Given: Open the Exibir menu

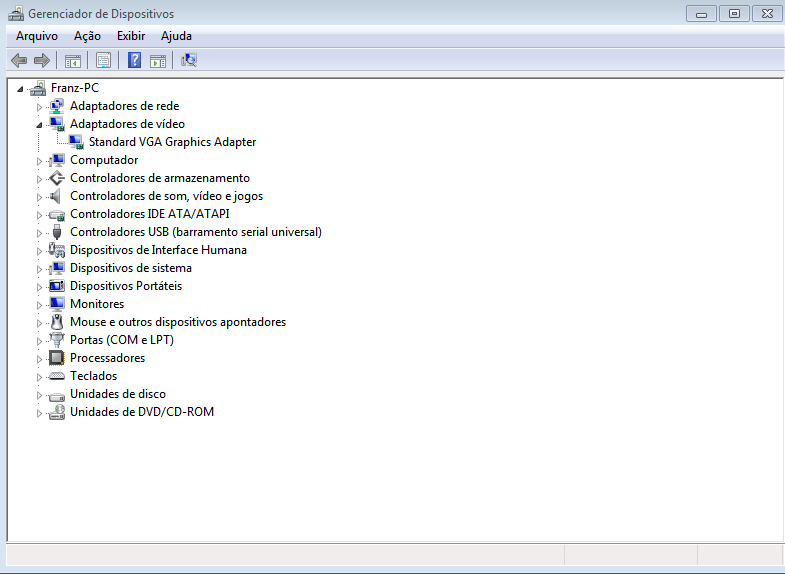Looking at the screenshot, I should tap(131, 36).
